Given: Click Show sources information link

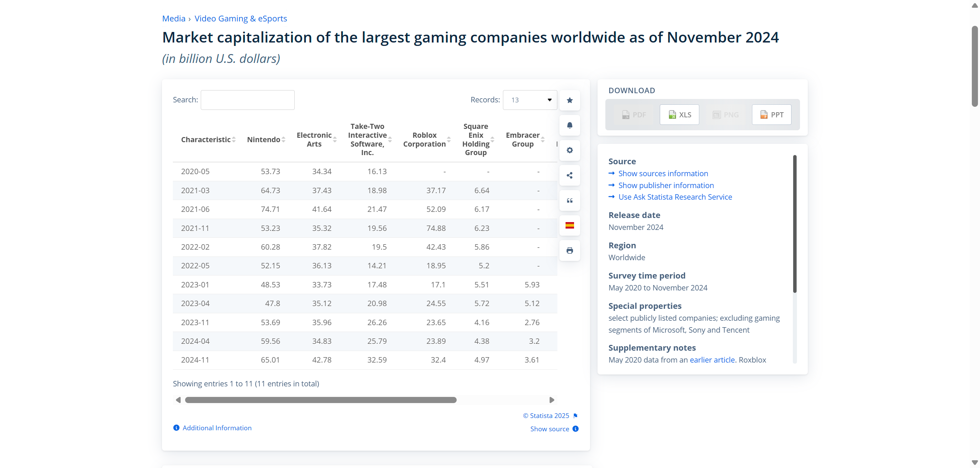Looking at the screenshot, I should pyautogui.click(x=663, y=173).
